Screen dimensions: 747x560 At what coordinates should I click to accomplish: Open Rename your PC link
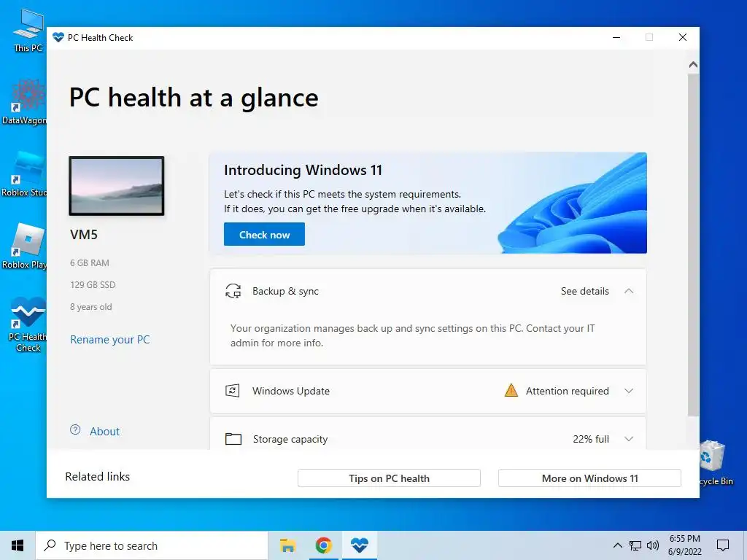coord(110,340)
